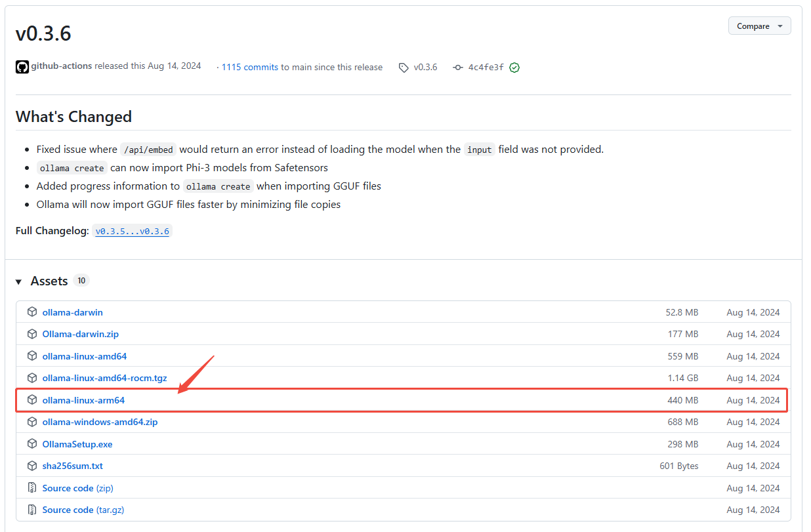This screenshot has width=811, height=532.
Task: Download OllamaSetup.exe
Action: (x=77, y=444)
